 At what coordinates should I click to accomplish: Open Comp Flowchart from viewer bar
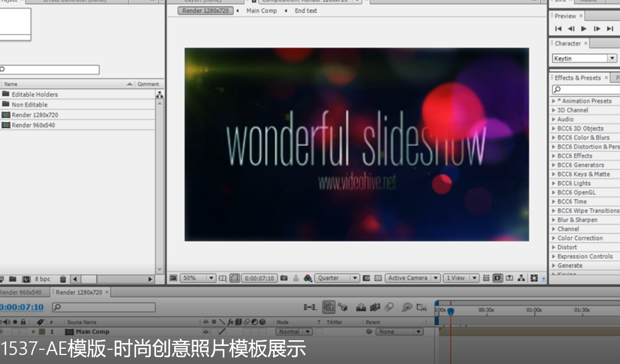tap(521, 278)
